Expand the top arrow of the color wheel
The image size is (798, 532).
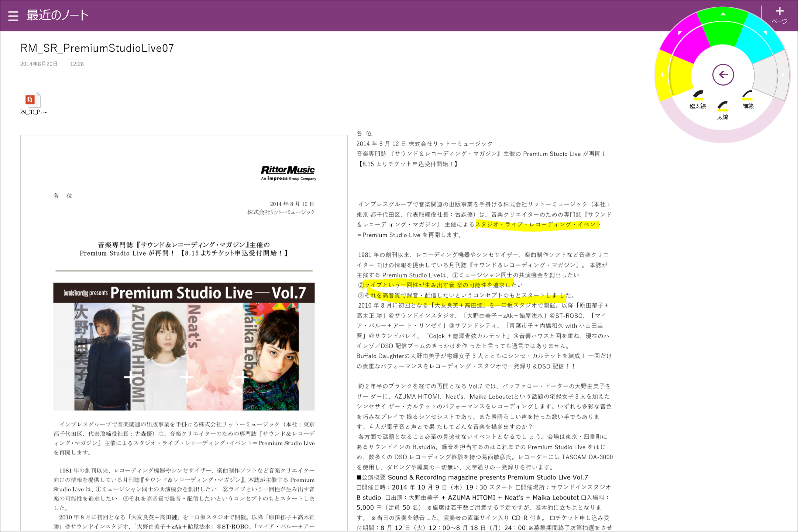tap(722, 13)
